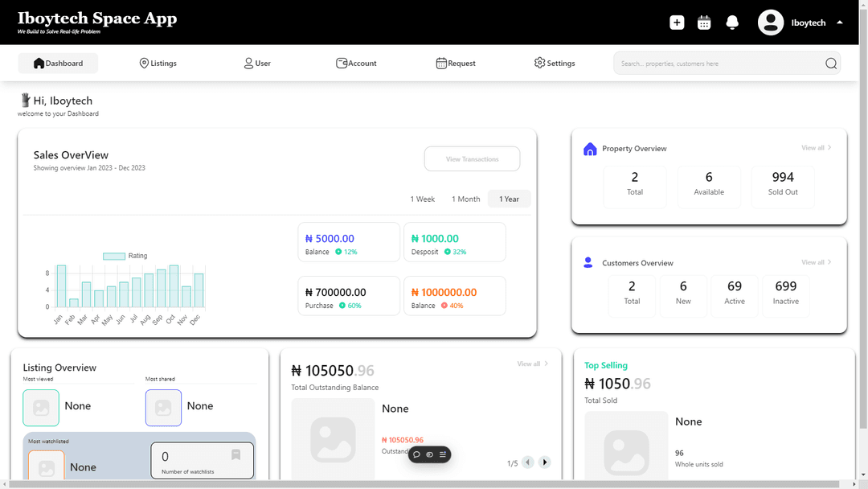
Task: Toggle balance visibility with the eye icon
Action: pyautogui.click(x=430, y=454)
